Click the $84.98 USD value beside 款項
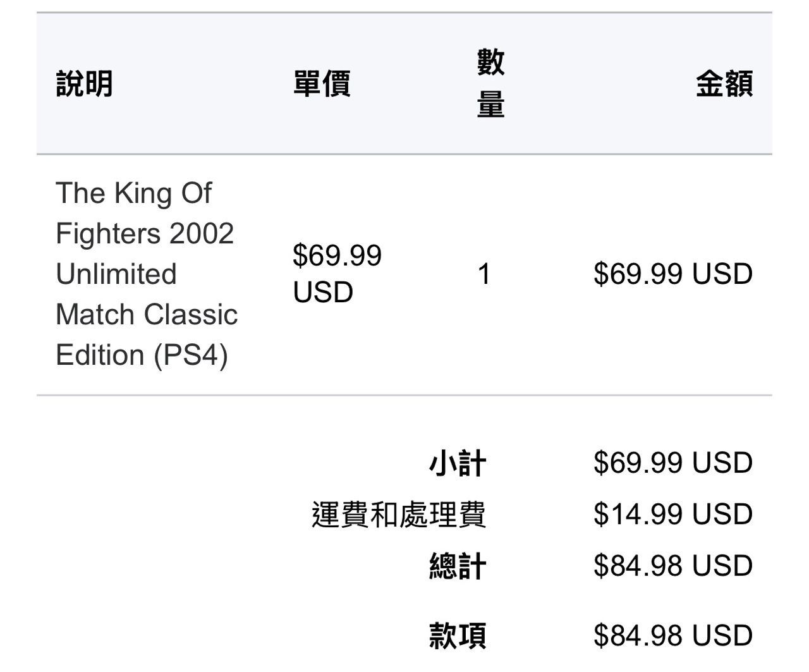 coord(673,635)
